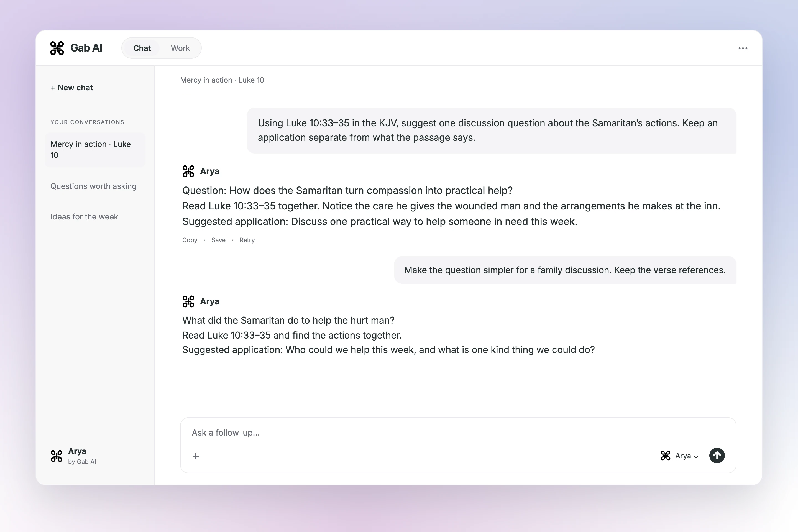Click the Gab AI brand name text

tap(86, 48)
